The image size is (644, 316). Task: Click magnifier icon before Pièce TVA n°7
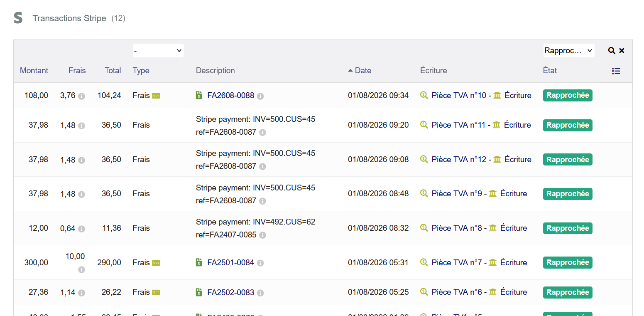[x=424, y=262]
